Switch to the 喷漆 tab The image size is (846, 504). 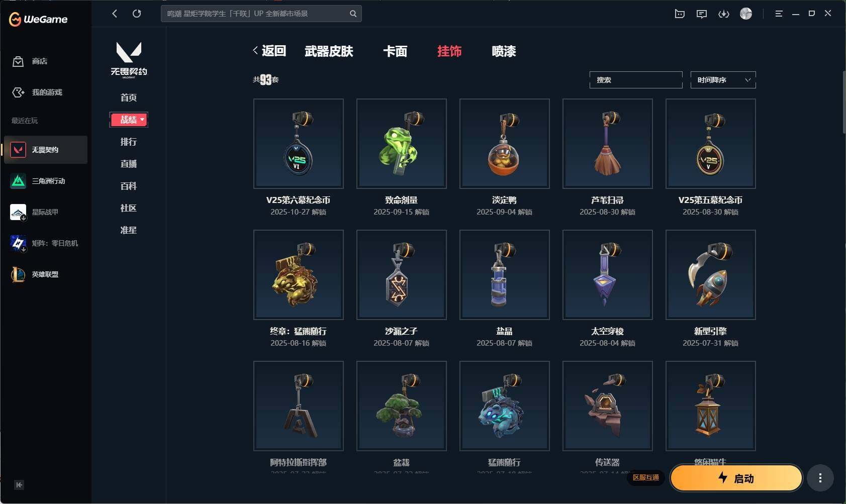504,51
